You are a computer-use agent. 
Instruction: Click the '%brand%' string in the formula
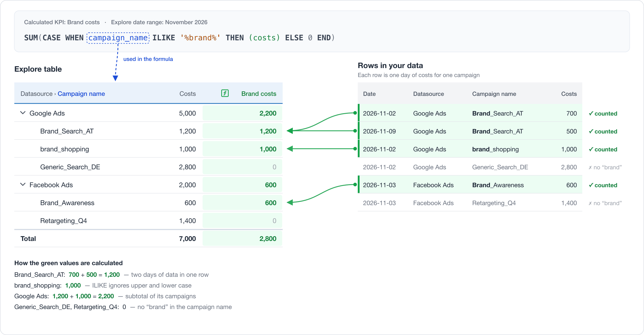pos(200,38)
